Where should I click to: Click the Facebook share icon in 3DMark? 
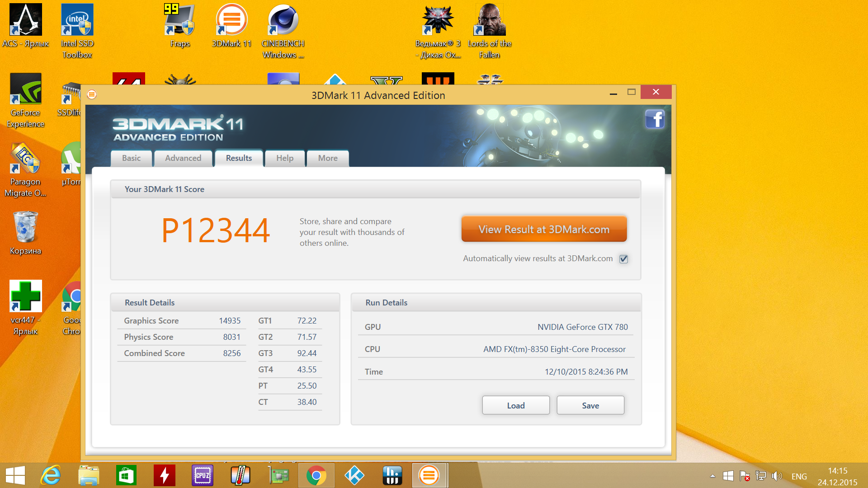(x=655, y=119)
